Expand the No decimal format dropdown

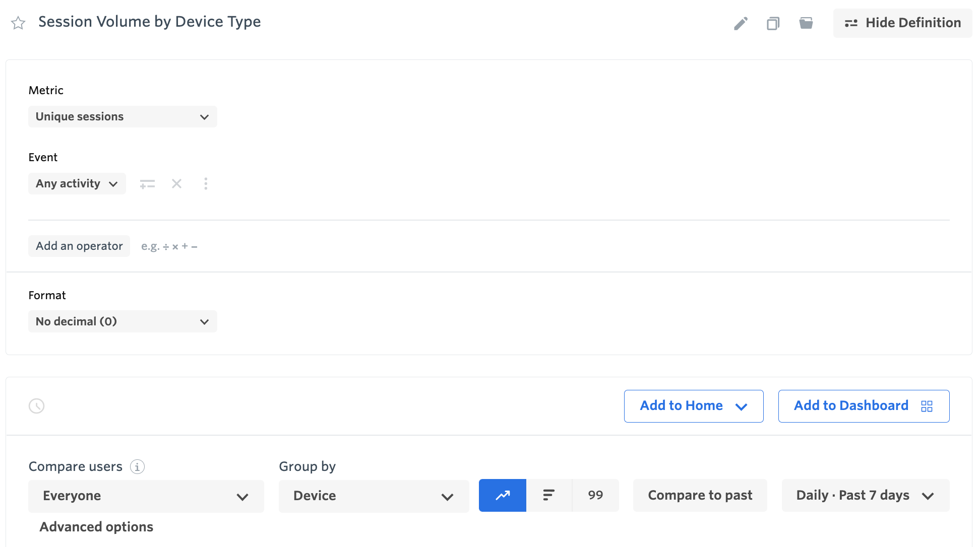click(x=122, y=321)
